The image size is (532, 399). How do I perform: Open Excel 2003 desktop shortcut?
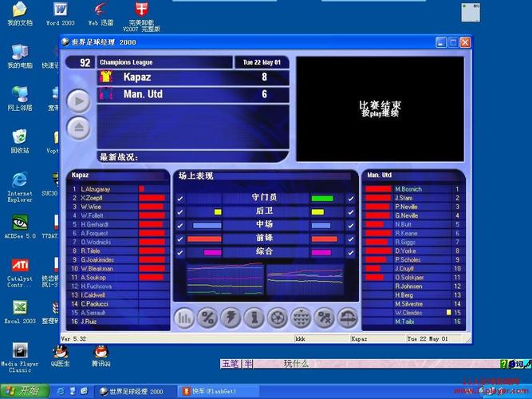click(x=20, y=312)
